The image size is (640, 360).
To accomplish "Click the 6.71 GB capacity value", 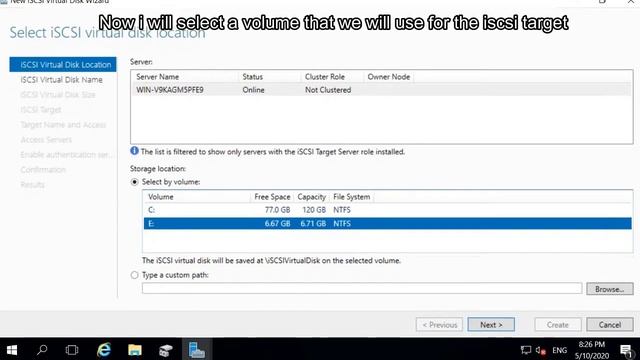I will click(313, 224).
